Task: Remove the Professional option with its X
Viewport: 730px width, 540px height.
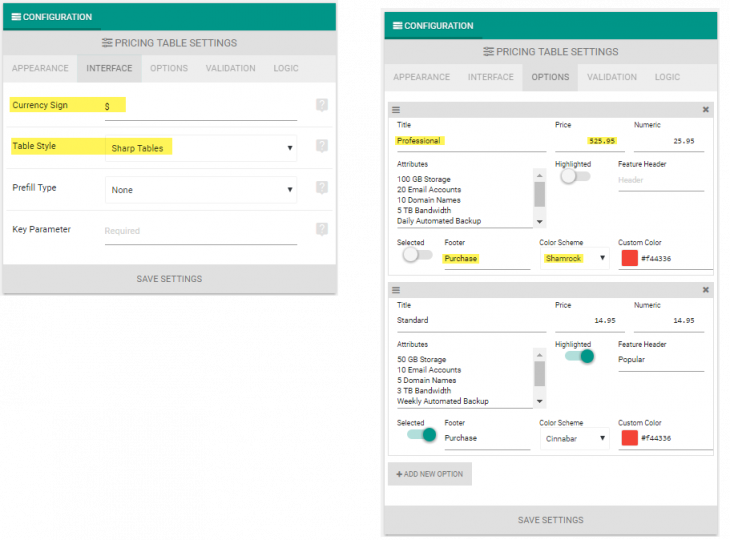Action: click(705, 109)
